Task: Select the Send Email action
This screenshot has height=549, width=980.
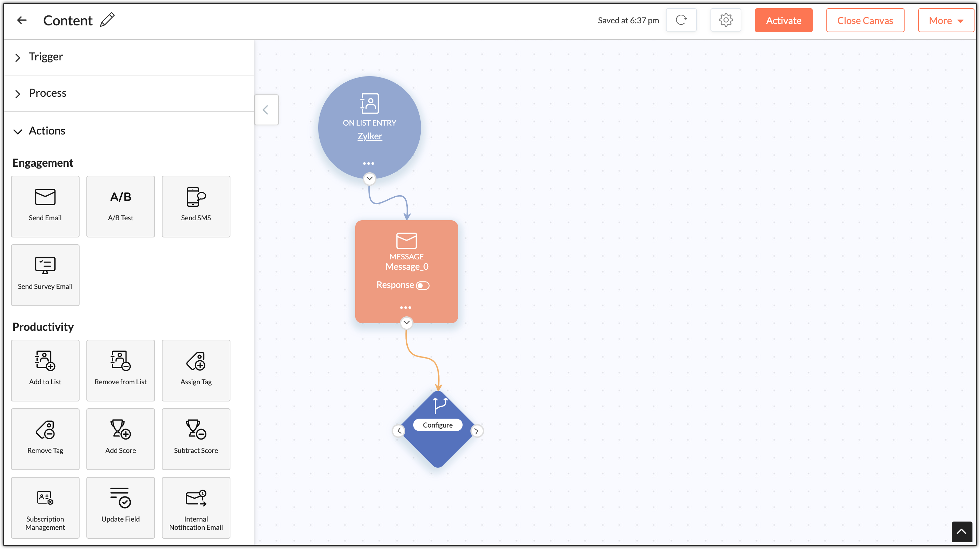Action: point(45,206)
